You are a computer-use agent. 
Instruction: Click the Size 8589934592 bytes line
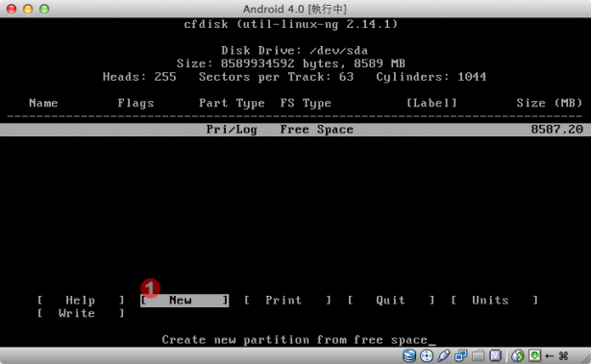coord(291,63)
